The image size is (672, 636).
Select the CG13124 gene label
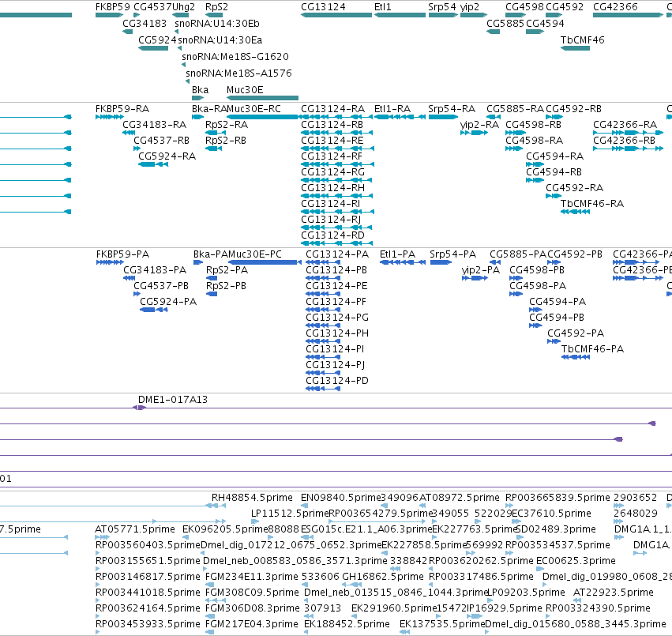(x=323, y=7)
